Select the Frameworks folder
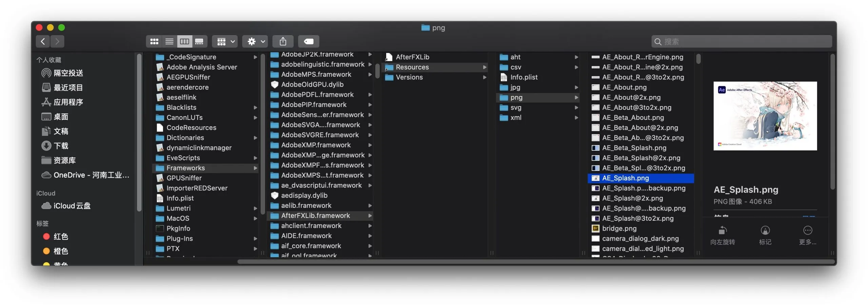868x307 pixels. [206, 168]
